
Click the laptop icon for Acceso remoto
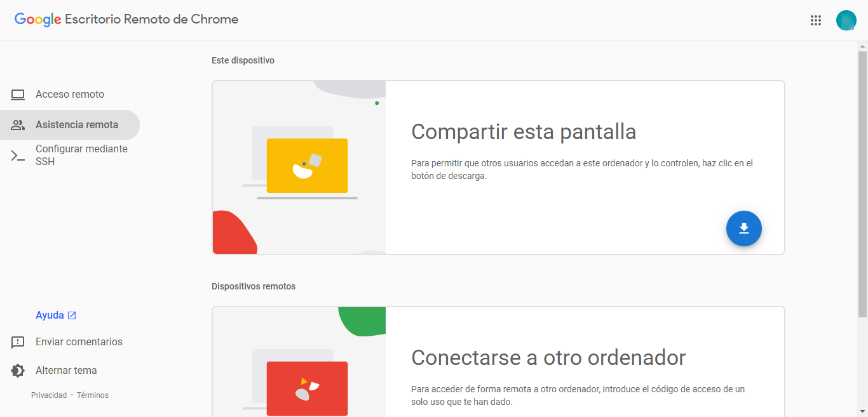tap(18, 95)
